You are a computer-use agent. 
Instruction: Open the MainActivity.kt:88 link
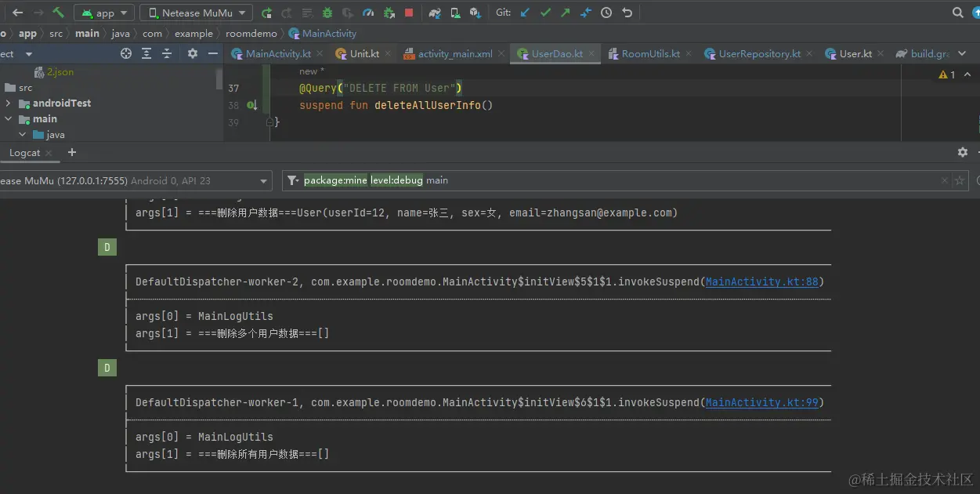coord(762,282)
